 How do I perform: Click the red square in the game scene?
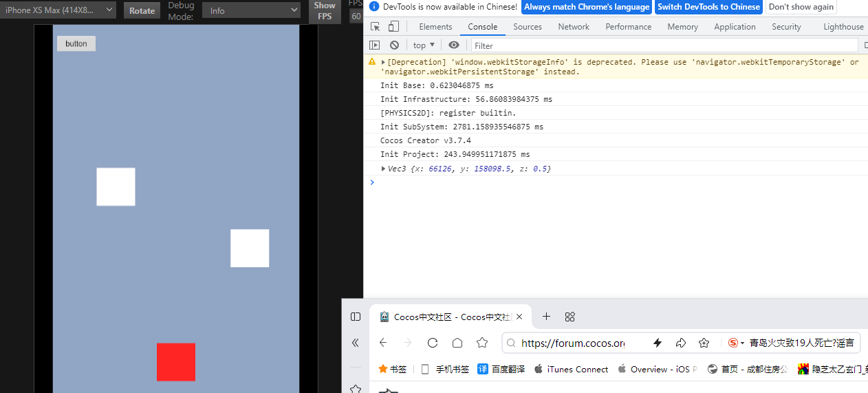pos(176,362)
